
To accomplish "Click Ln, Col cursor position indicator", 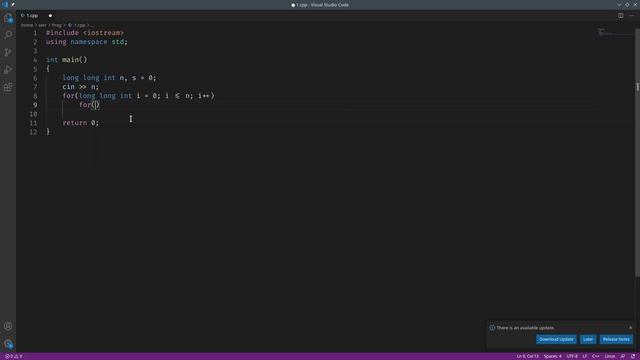I will 527,356.
